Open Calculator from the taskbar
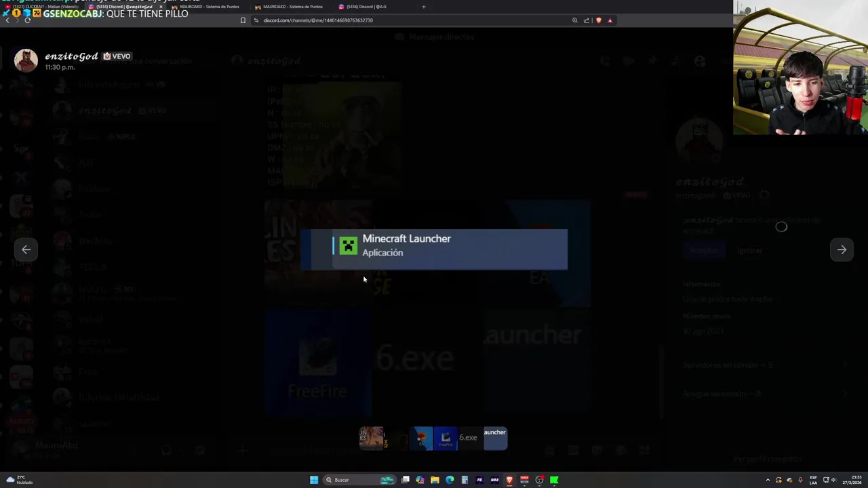This screenshot has height=488, width=868. (x=465, y=480)
